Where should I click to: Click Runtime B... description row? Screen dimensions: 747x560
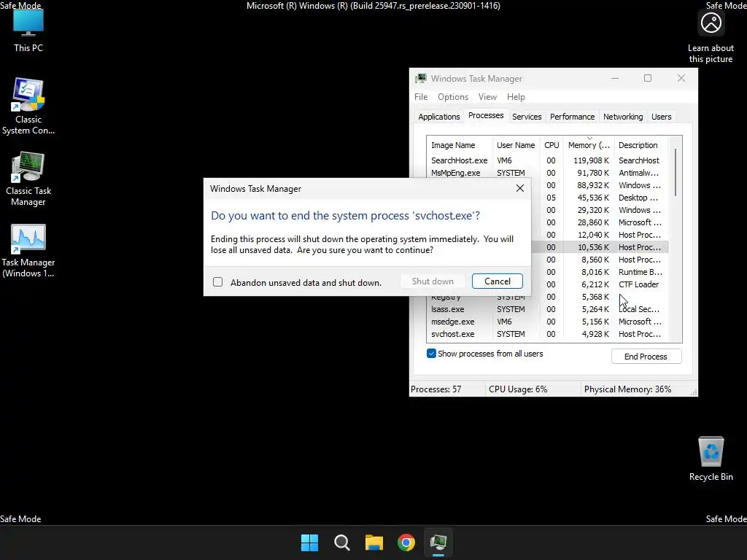640,272
